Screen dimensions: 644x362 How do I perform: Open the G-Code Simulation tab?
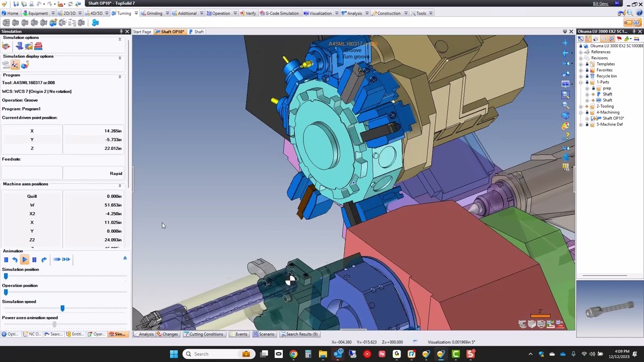click(279, 13)
